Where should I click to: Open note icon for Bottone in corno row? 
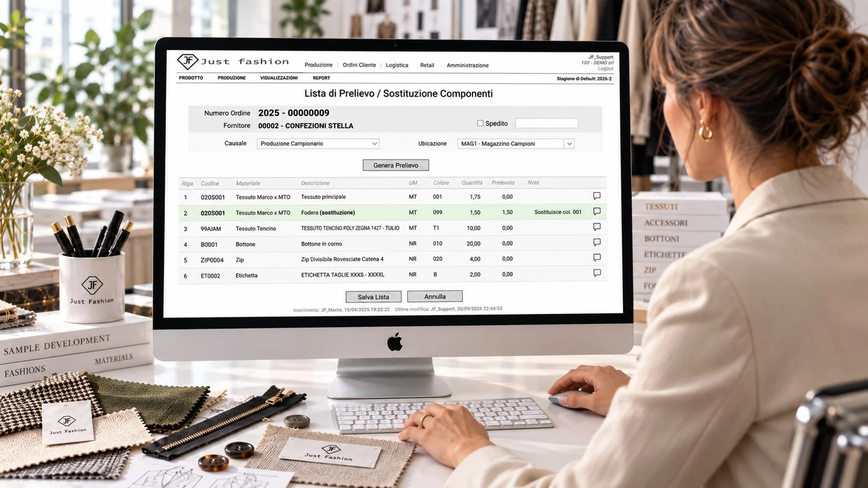(597, 242)
